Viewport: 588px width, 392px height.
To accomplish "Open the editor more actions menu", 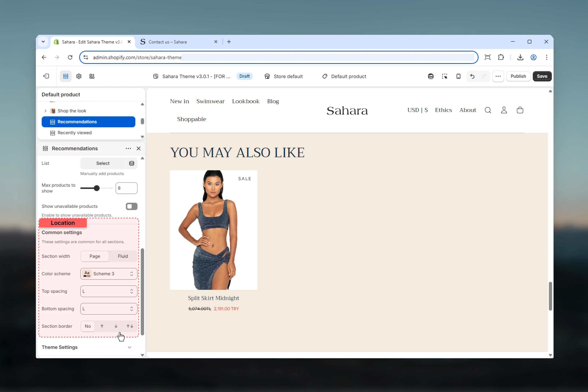I will click(x=498, y=76).
